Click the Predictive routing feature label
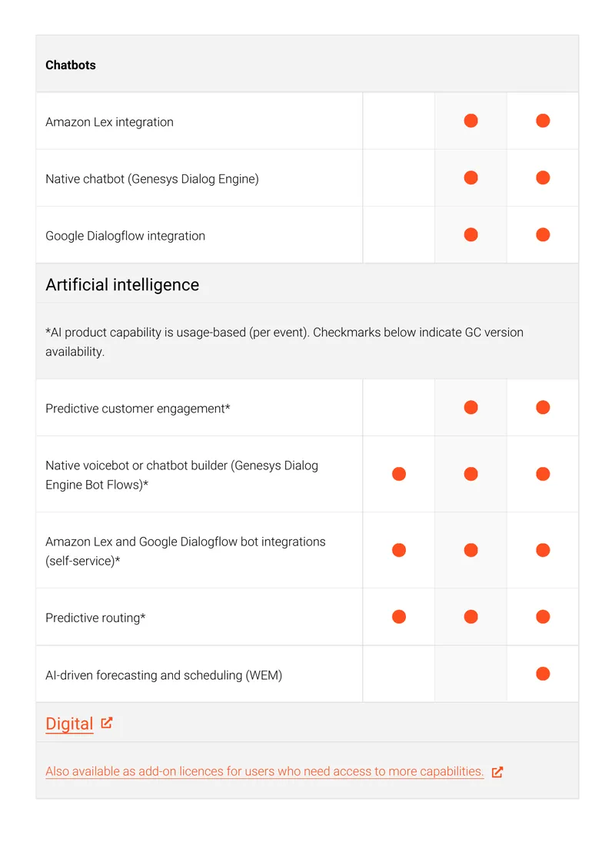Viewport: 615px width, 868px height. [x=95, y=618]
